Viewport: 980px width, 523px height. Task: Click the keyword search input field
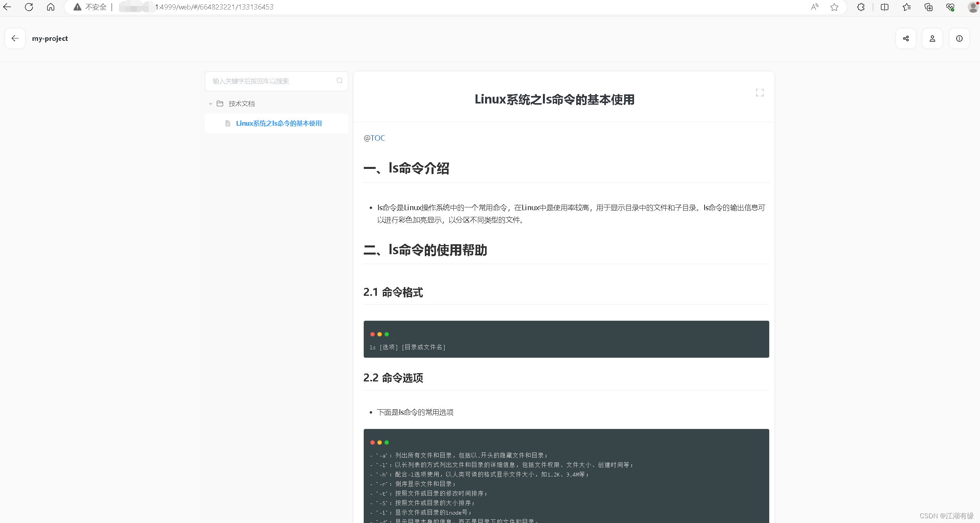tap(277, 81)
